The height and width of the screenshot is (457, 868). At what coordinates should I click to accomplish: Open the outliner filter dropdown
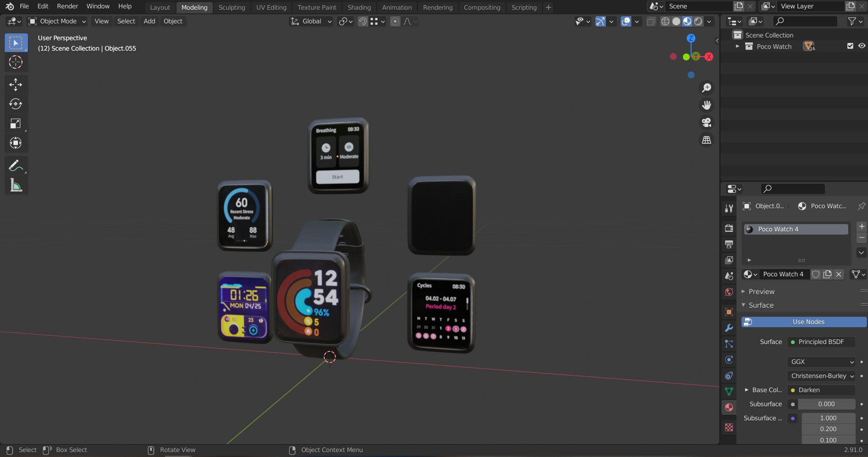(x=855, y=21)
